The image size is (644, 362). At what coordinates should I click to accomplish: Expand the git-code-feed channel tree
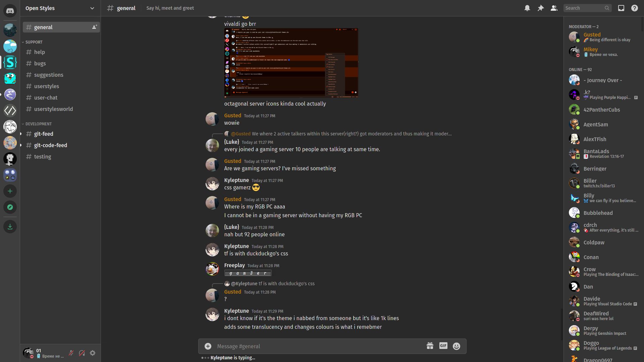21,145
